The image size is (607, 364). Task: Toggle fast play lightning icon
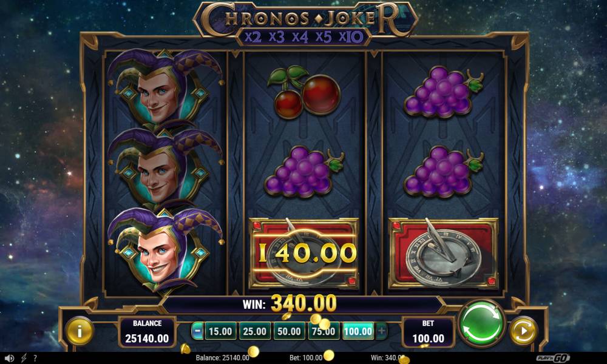click(24, 358)
